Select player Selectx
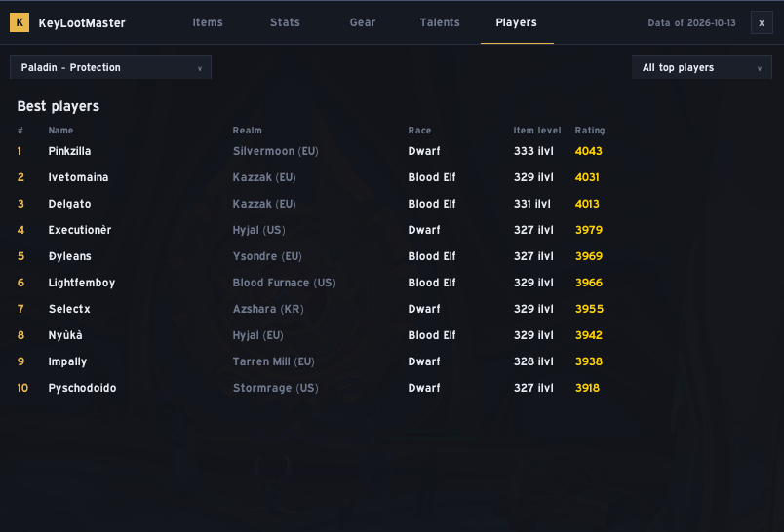This screenshot has height=532, width=784. [x=69, y=309]
